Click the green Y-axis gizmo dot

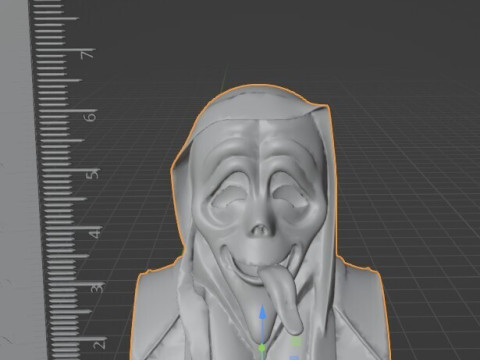[x=262, y=348]
